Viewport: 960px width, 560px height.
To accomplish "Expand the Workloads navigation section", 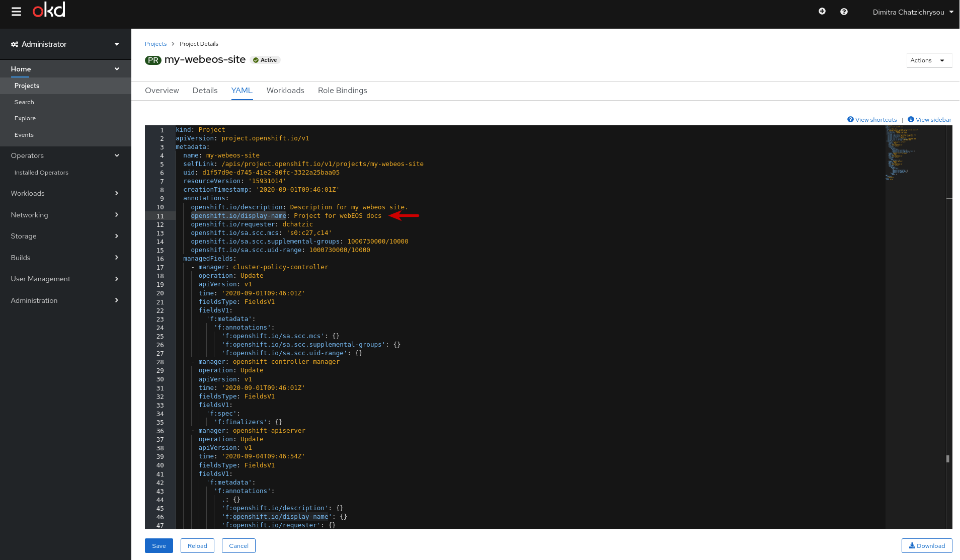I will click(65, 193).
